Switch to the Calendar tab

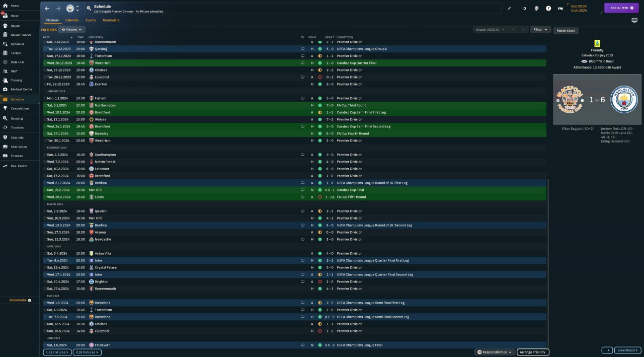click(72, 20)
